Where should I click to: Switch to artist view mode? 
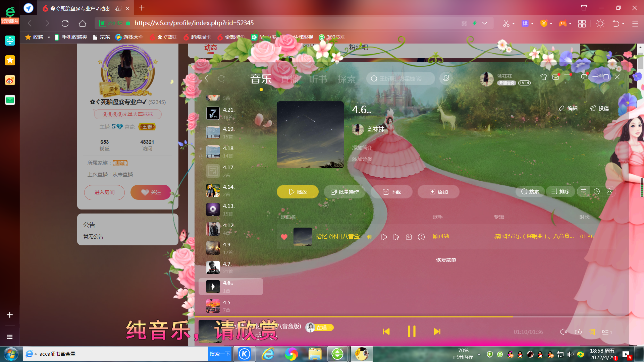tap(609, 191)
